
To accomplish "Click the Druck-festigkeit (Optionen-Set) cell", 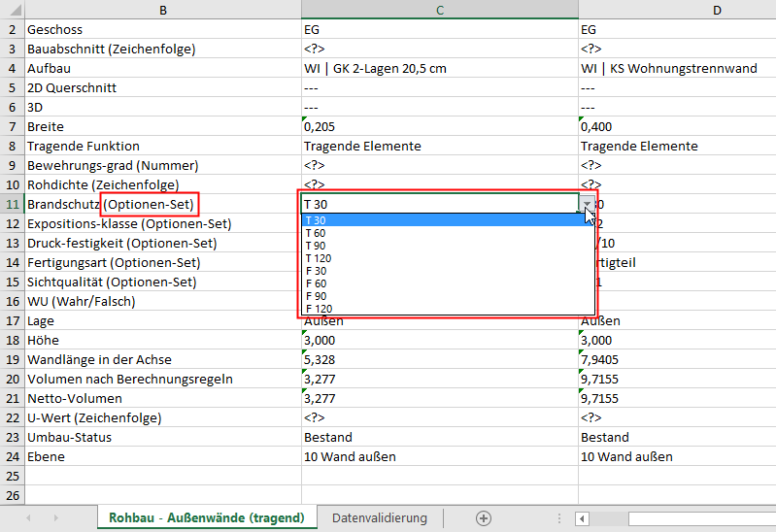I will point(163,243).
